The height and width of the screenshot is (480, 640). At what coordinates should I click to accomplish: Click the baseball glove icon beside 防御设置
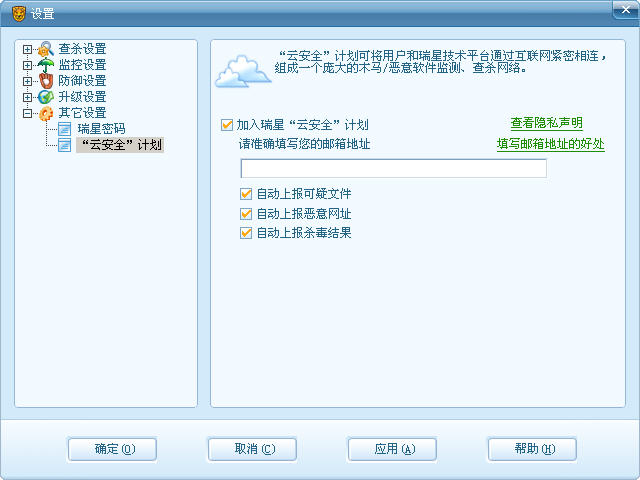[46, 81]
